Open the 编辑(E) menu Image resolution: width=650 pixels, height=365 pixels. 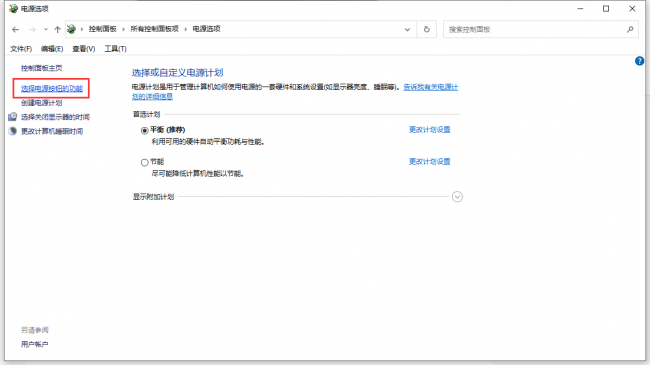coord(52,49)
